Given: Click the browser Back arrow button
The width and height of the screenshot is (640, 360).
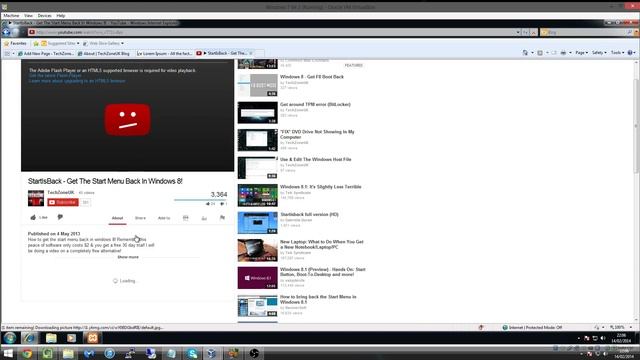Looking at the screenshot, I should coord(6,32).
